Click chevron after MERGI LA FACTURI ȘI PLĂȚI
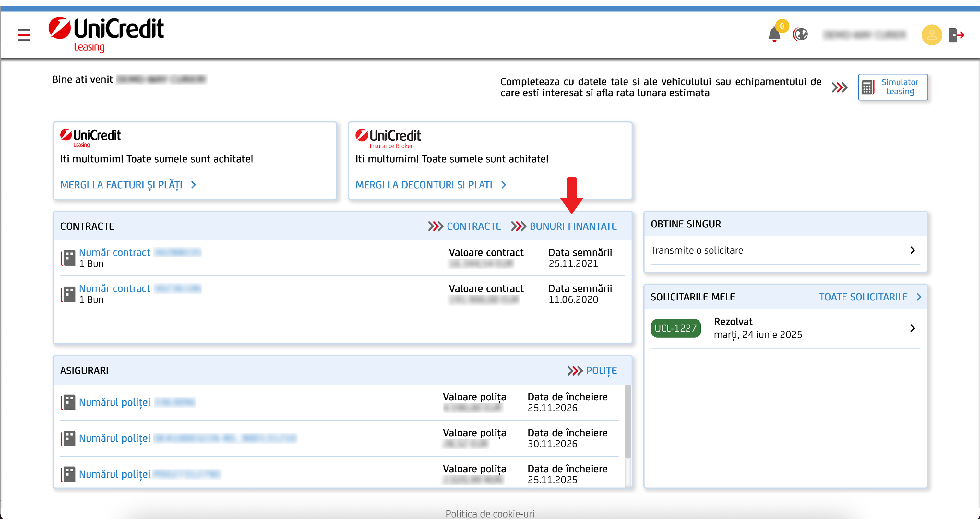The height and width of the screenshot is (525, 980). (x=194, y=185)
